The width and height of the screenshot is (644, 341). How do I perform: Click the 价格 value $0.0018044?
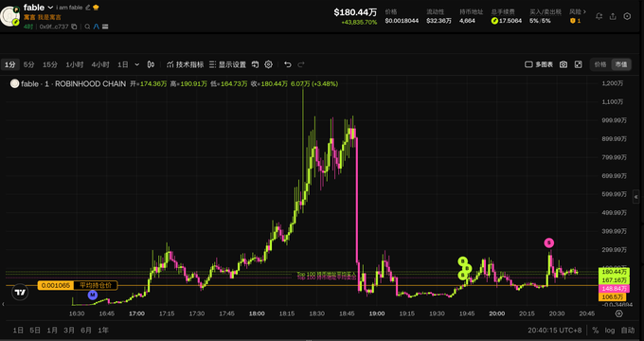[x=402, y=21]
